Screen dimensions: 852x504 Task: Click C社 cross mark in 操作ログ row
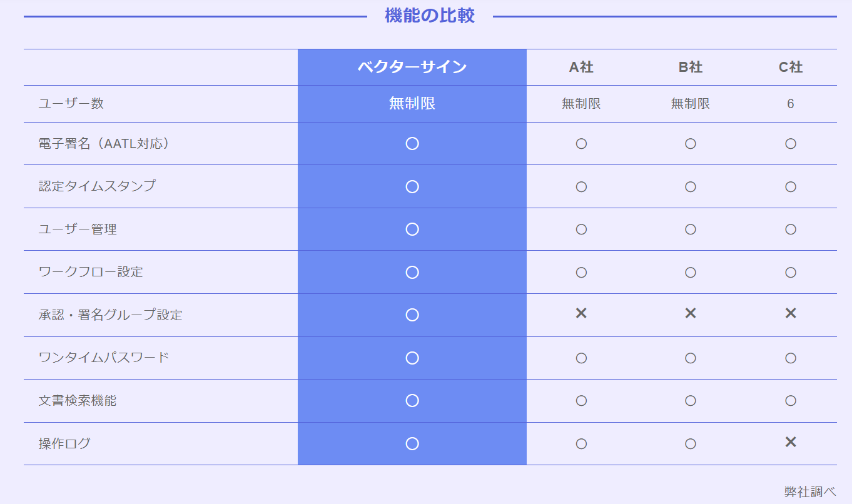tap(791, 442)
